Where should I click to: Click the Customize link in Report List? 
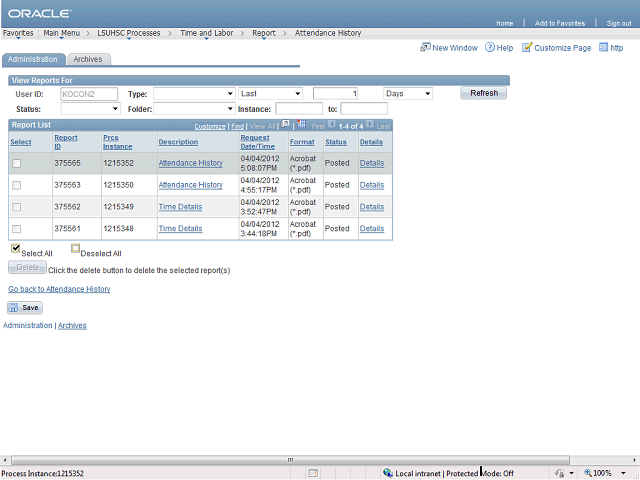(210, 127)
